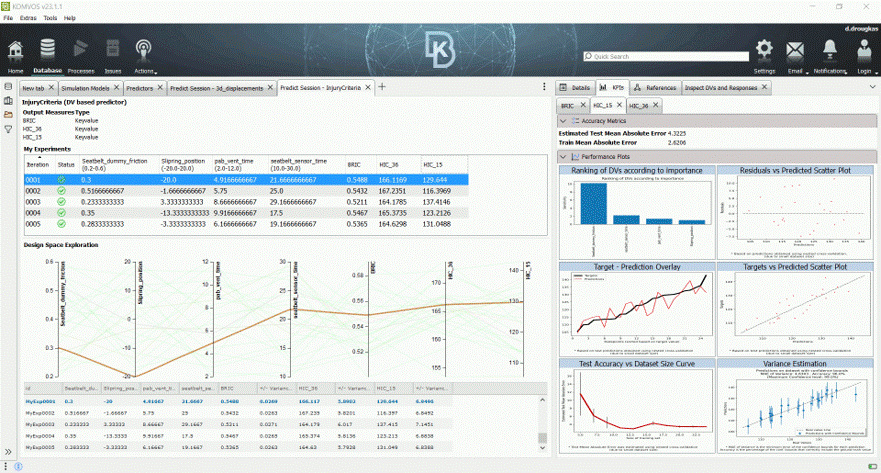Click the status bar three-dot icon
881x473 pixels.
(x=6, y=466)
